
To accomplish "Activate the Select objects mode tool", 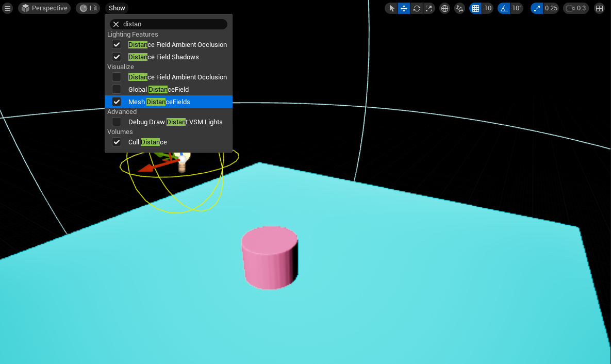I will click(x=391, y=8).
